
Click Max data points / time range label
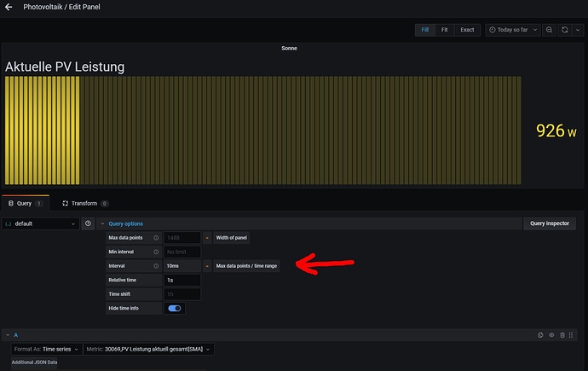coord(246,266)
